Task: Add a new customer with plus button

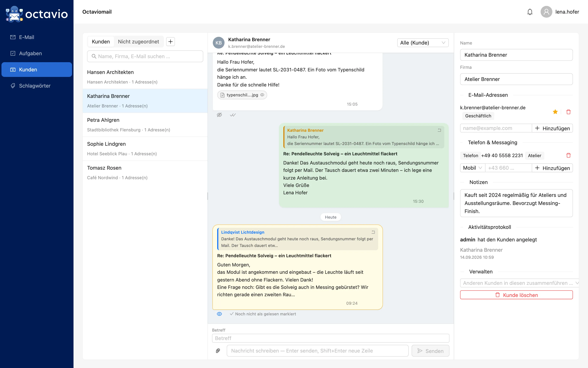Action: (x=171, y=42)
